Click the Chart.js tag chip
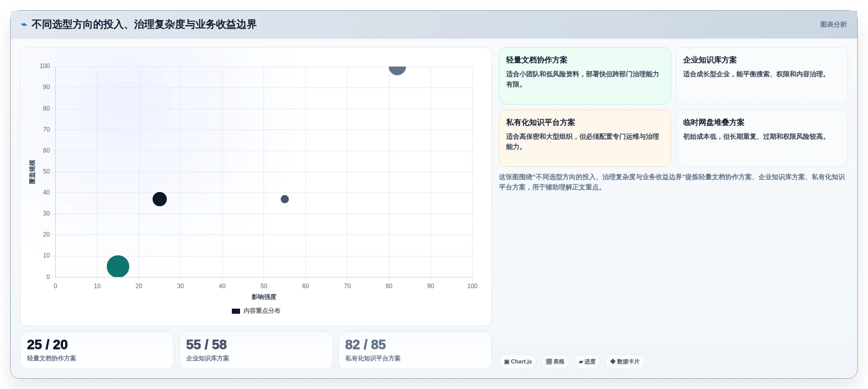The width and height of the screenshot is (868, 389). point(518,362)
